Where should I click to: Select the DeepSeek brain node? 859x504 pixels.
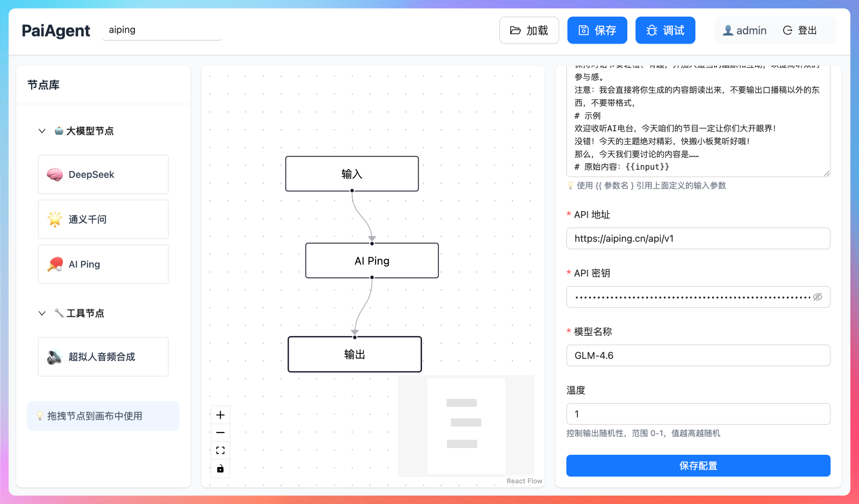tap(103, 174)
